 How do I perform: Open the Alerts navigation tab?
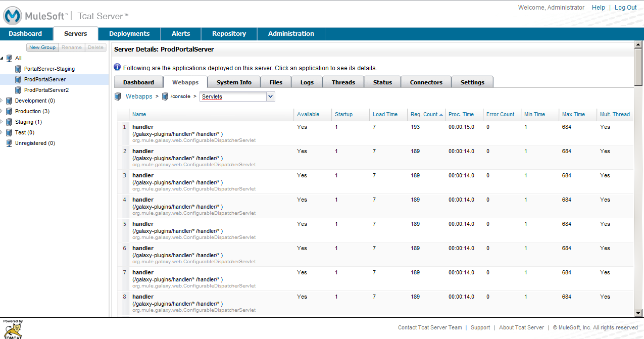click(181, 34)
